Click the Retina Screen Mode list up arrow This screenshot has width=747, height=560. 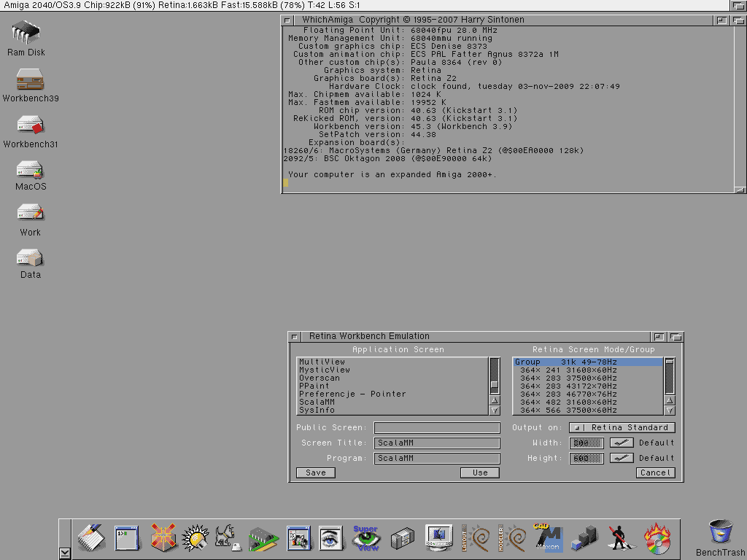[670, 400]
